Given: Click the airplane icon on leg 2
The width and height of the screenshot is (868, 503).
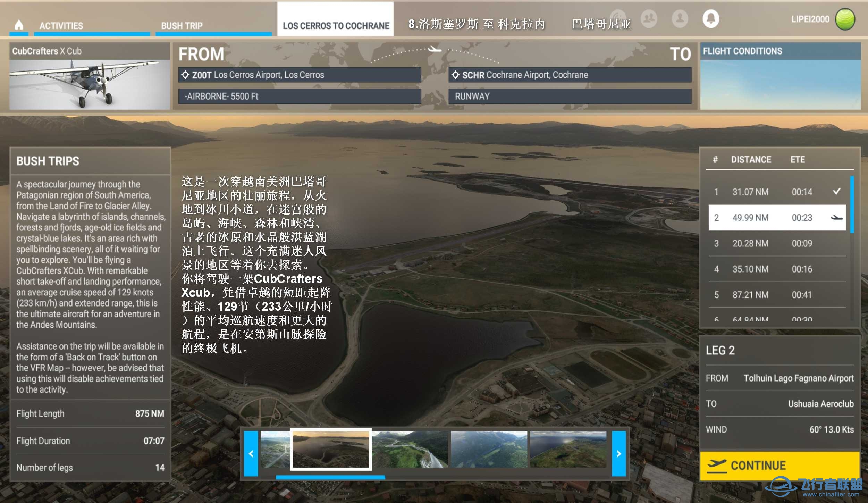Looking at the screenshot, I should point(836,218).
